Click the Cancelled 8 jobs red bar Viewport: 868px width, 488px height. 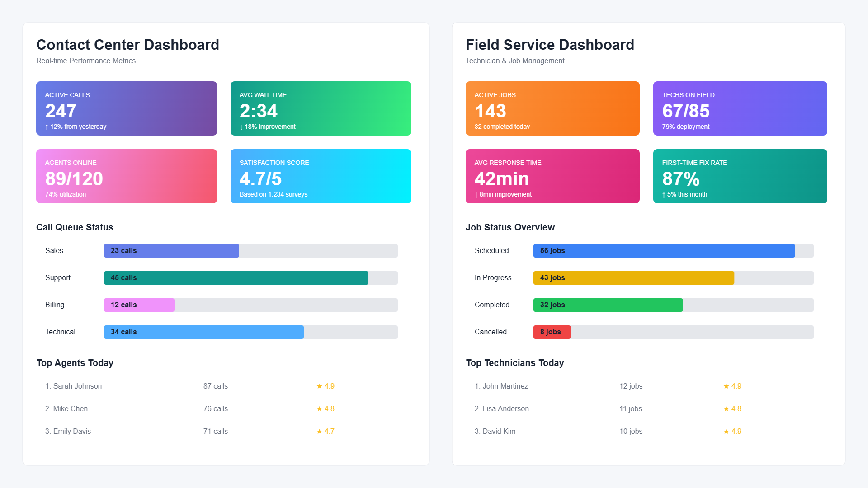click(x=552, y=332)
